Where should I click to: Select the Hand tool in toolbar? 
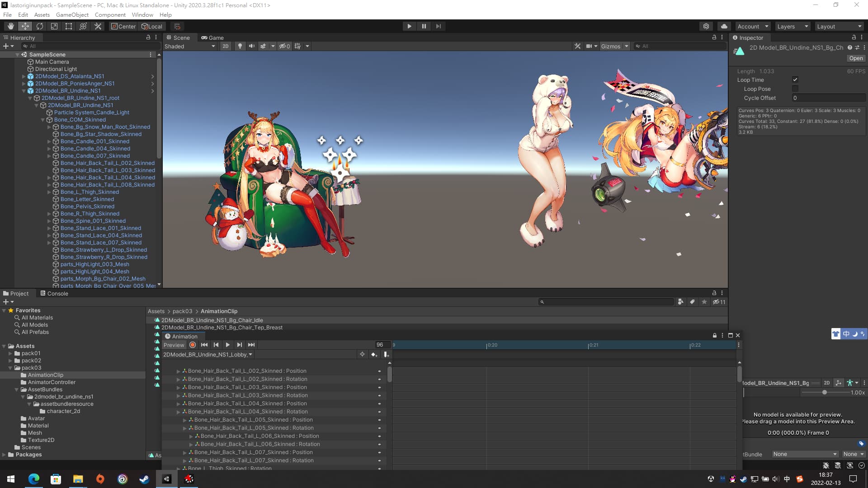tap(10, 26)
